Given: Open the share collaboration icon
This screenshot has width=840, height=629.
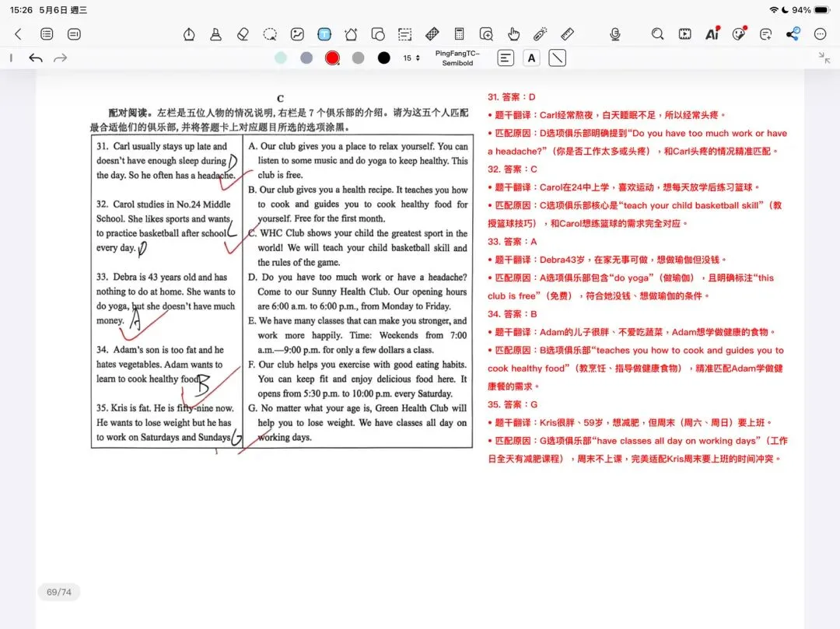Looking at the screenshot, I should pos(793,33).
